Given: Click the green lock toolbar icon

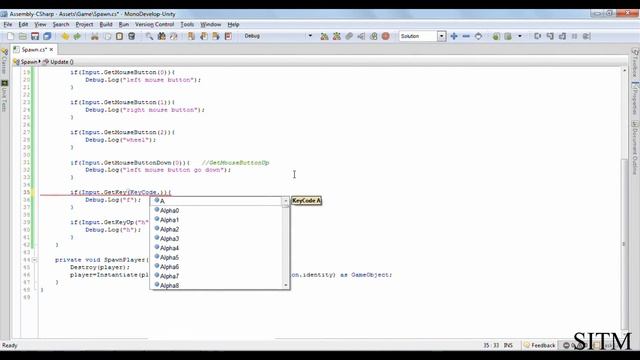Looking at the screenshot, I should pyautogui.click(x=496, y=36).
